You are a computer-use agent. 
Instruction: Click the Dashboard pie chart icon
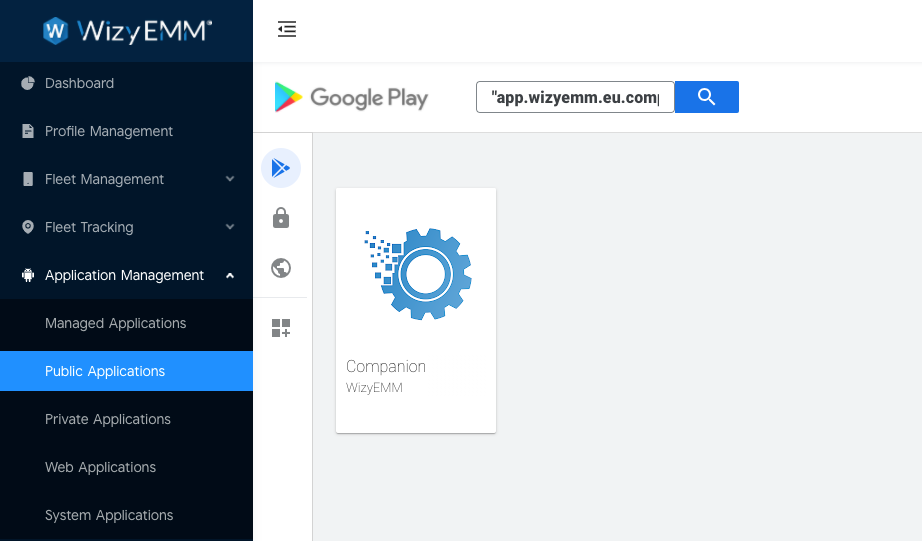[28, 84]
